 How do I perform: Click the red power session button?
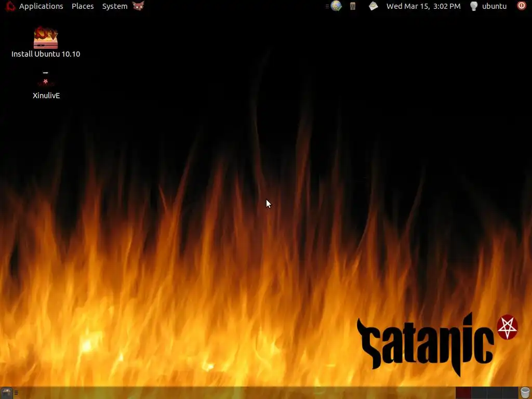522,6
